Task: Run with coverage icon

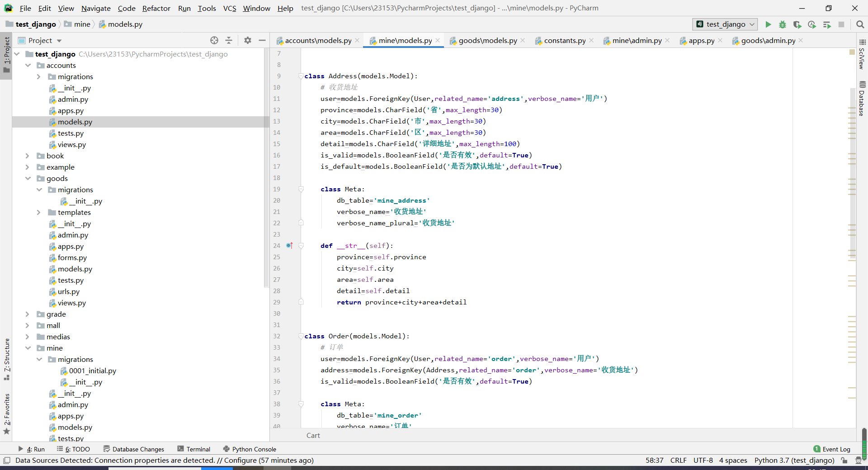Action: coord(797,24)
